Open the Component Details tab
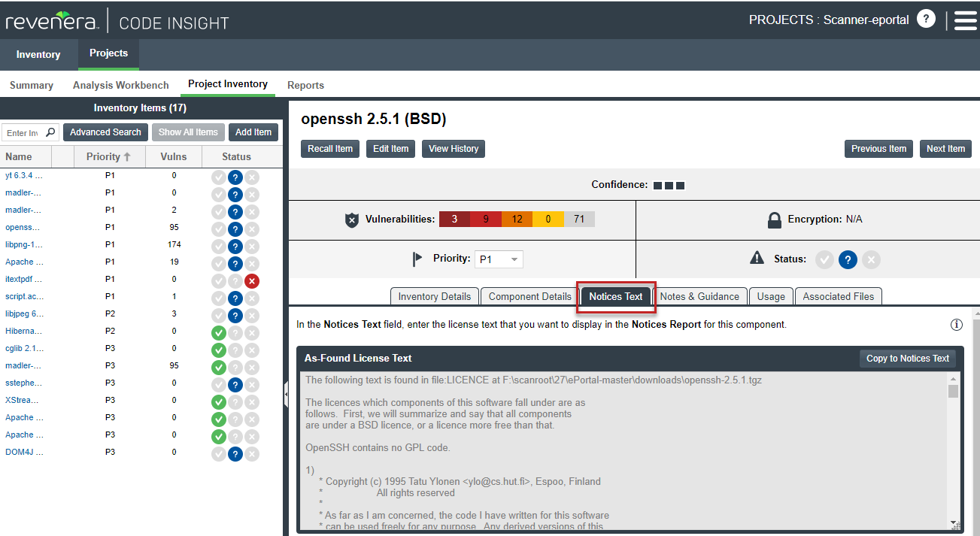 (530, 296)
